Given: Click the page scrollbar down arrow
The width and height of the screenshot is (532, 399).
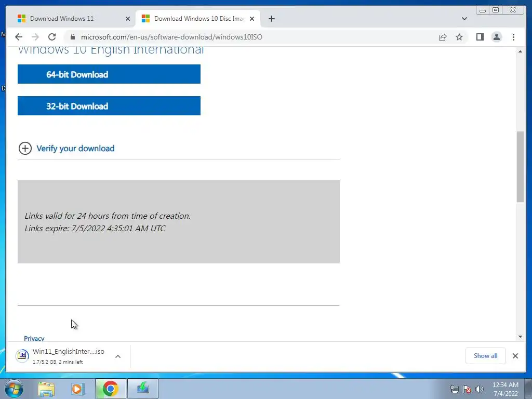Looking at the screenshot, I should (x=520, y=337).
